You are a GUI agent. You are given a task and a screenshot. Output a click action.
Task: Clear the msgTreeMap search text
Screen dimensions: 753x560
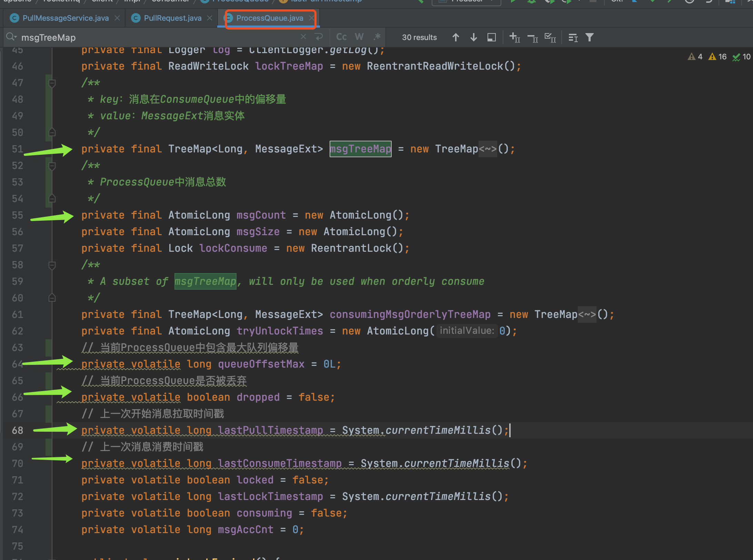click(303, 37)
